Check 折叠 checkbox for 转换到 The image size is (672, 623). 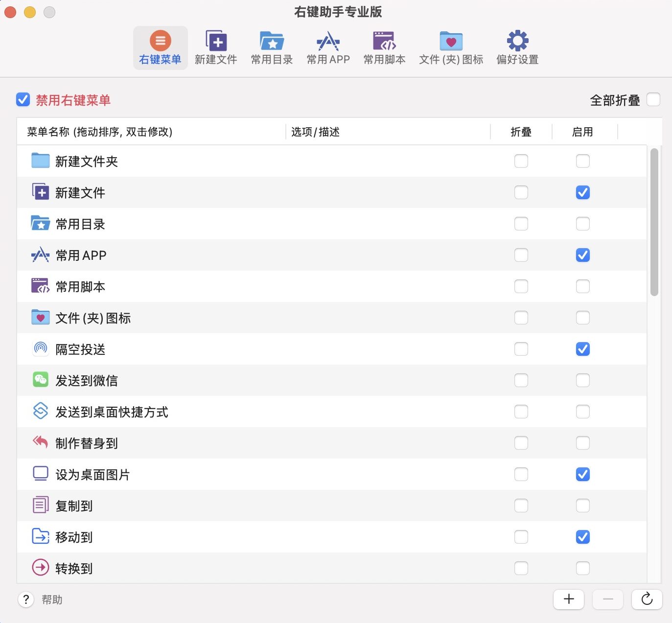coord(521,568)
